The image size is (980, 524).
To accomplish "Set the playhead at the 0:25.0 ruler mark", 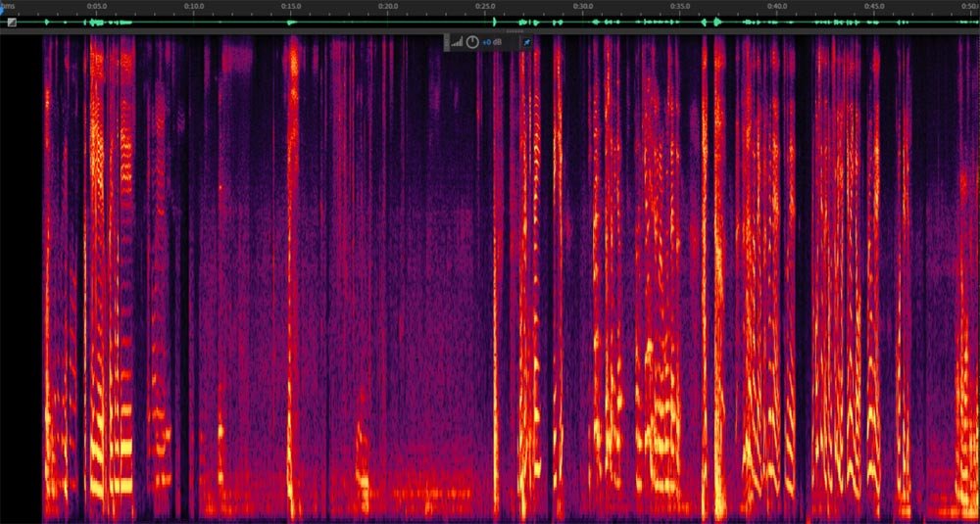I will 485,6.
